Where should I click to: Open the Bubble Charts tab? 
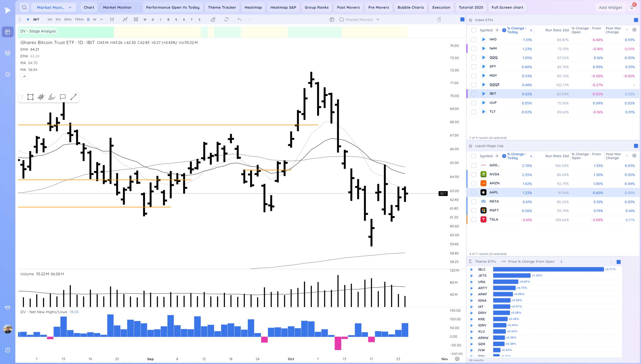coord(410,7)
